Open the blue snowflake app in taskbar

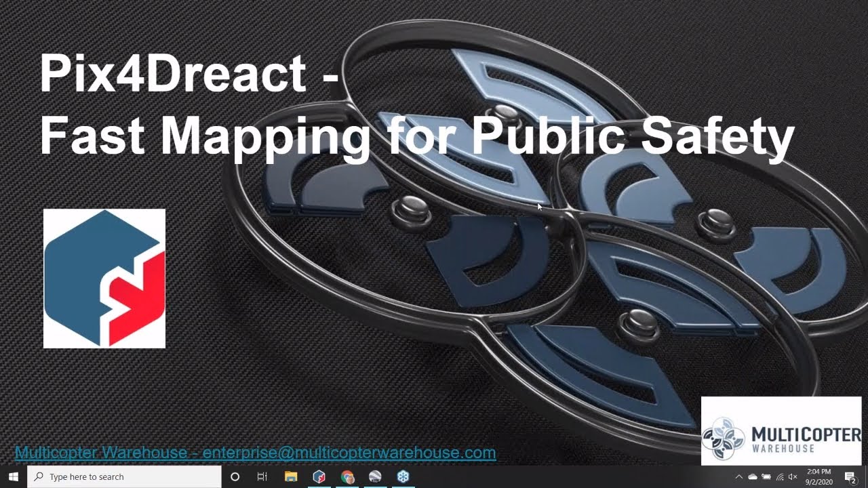click(403, 476)
